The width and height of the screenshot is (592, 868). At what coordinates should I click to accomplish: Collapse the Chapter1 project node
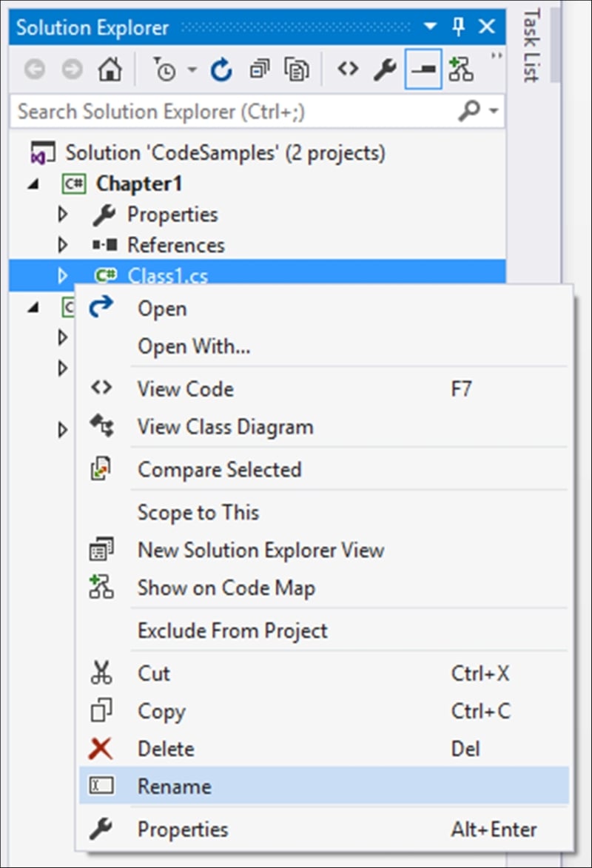32,184
